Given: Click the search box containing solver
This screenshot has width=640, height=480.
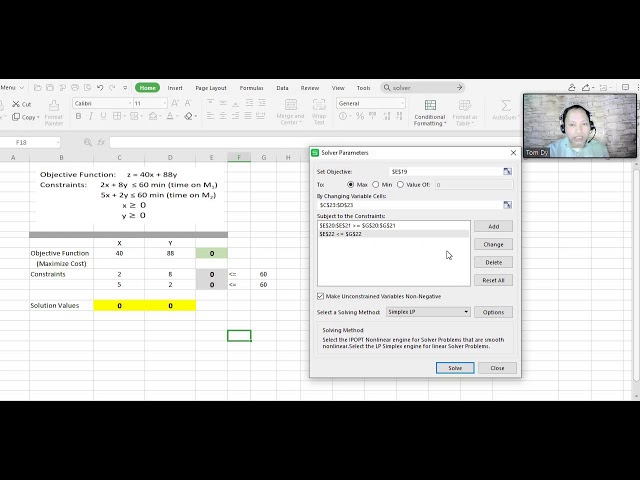Looking at the screenshot, I should tap(422, 88).
